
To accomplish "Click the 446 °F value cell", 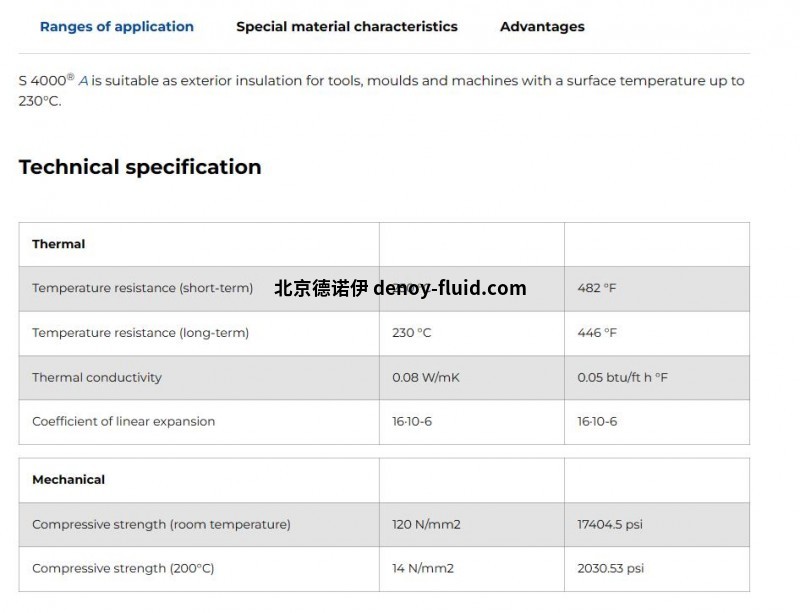I will pyautogui.click(x=597, y=333).
